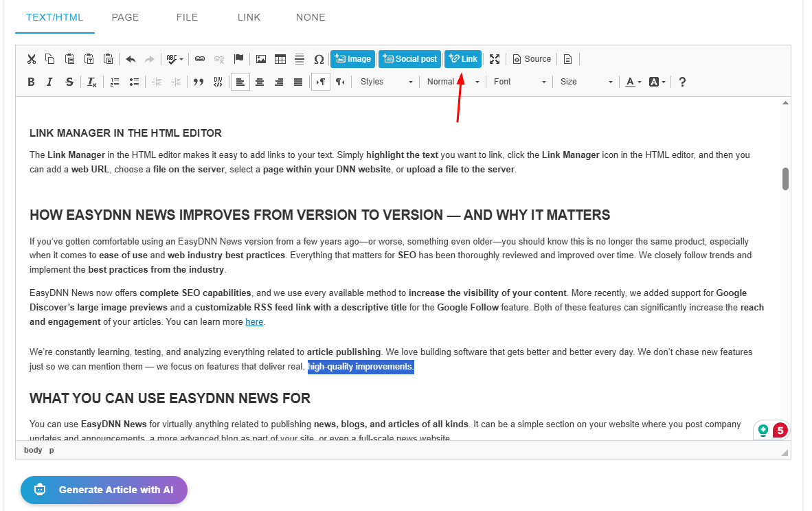Viewport: 812px width, 511px height.
Task: Insert a block quote
Action: coord(199,82)
